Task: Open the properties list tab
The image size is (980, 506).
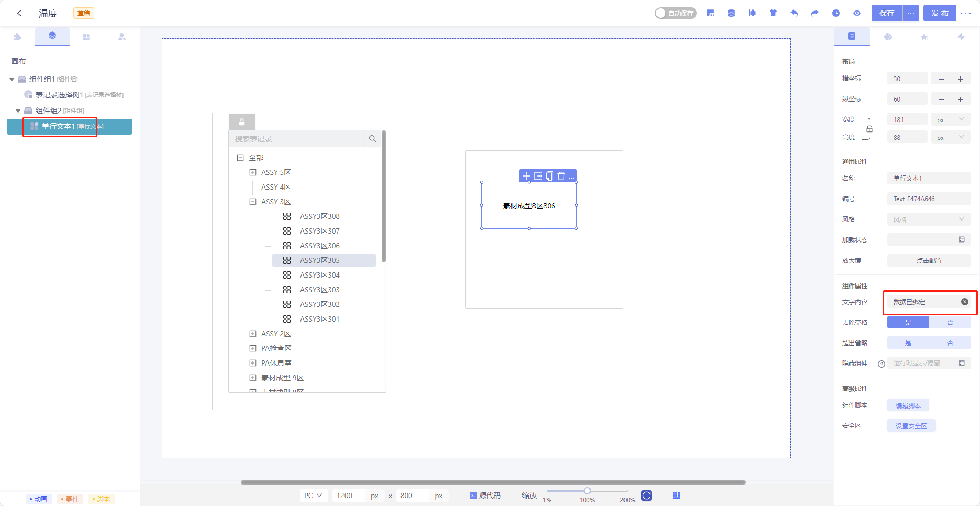Action: (x=852, y=36)
